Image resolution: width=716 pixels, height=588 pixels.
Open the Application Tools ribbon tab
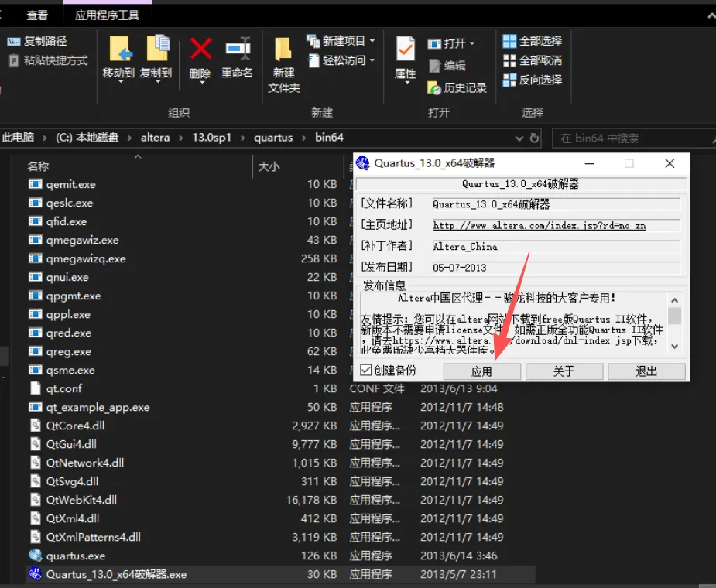click(108, 15)
